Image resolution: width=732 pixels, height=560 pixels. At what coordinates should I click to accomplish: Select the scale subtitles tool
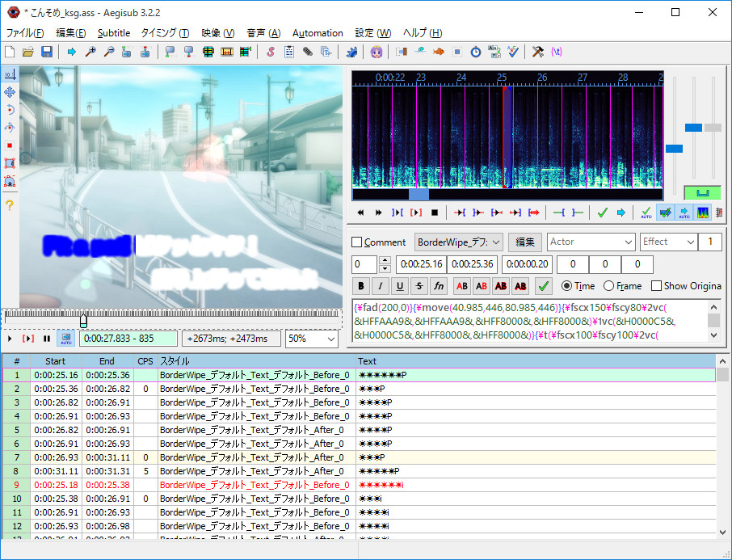(10, 145)
